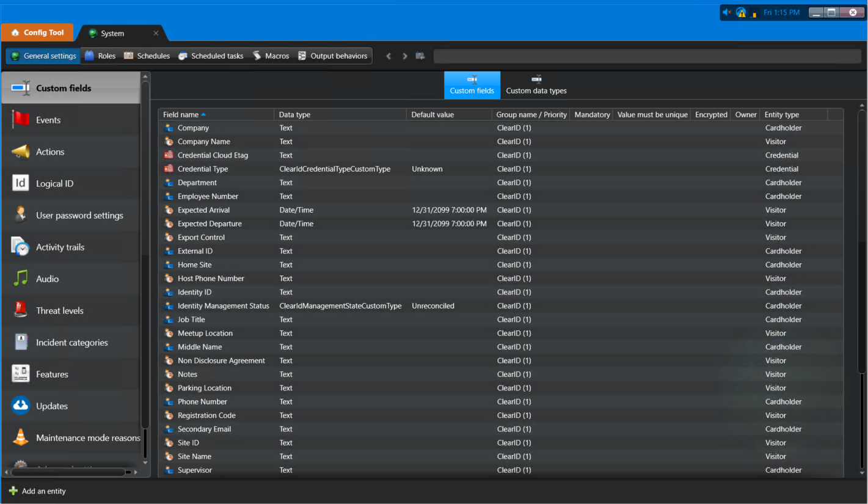Open the Logical ID settings
Viewport: 868px width, 504px height.
55,183
